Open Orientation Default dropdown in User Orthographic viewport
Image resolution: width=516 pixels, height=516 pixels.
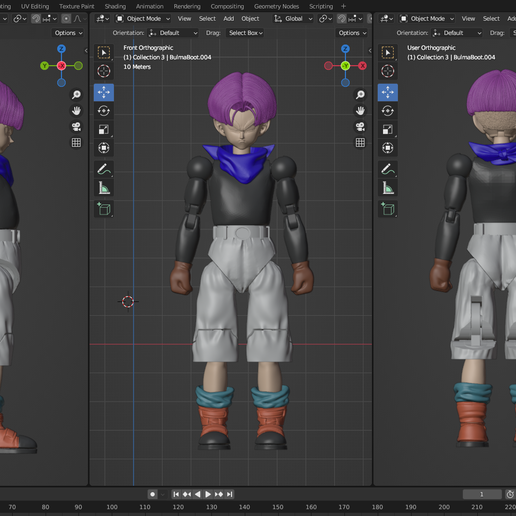tap(457, 33)
